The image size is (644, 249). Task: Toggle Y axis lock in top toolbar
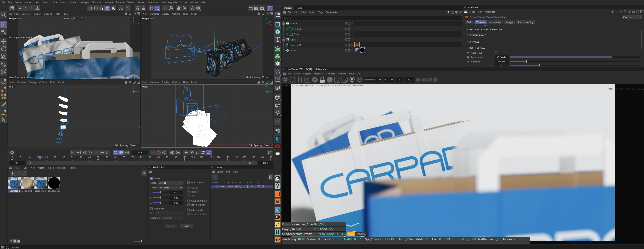tap(26, 8)
